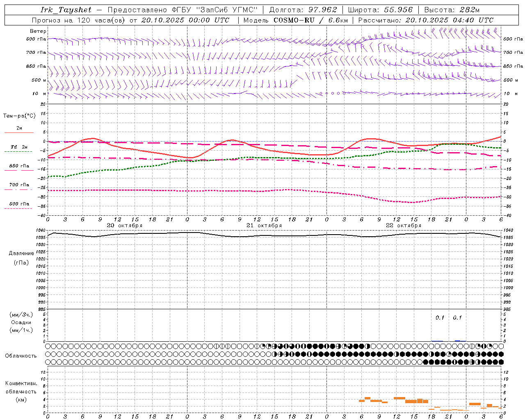Click the '21 октября' date label
Image resolution: width=525 pixels, height=420 pixels.
tap(264, 226)
